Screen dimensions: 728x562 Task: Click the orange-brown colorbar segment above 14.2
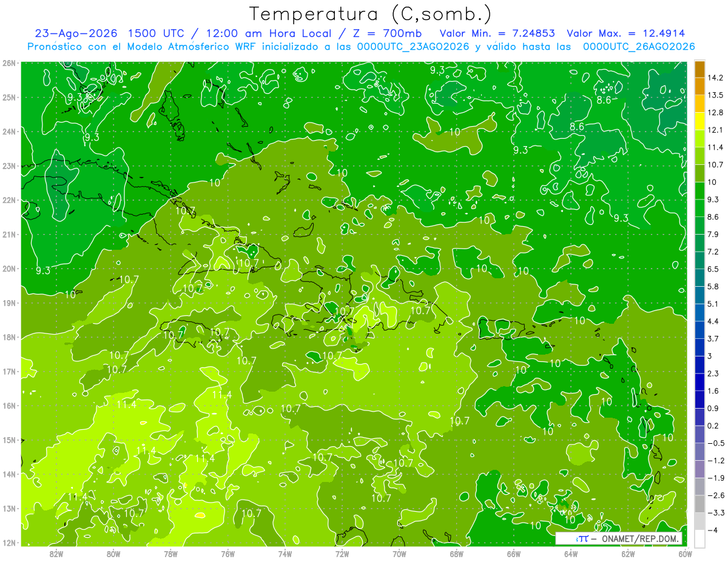tap(699, 69)
